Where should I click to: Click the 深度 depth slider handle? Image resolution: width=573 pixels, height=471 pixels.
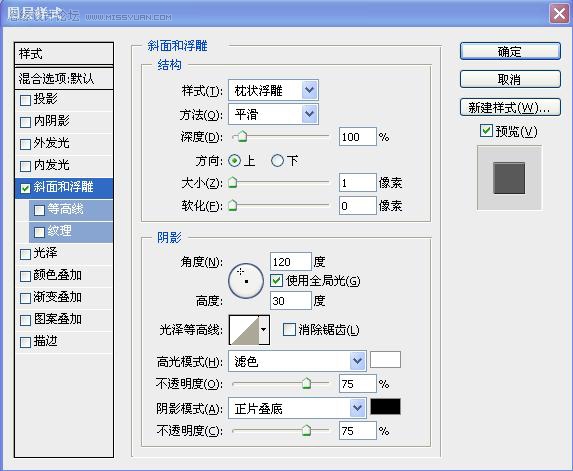(242, 137)
